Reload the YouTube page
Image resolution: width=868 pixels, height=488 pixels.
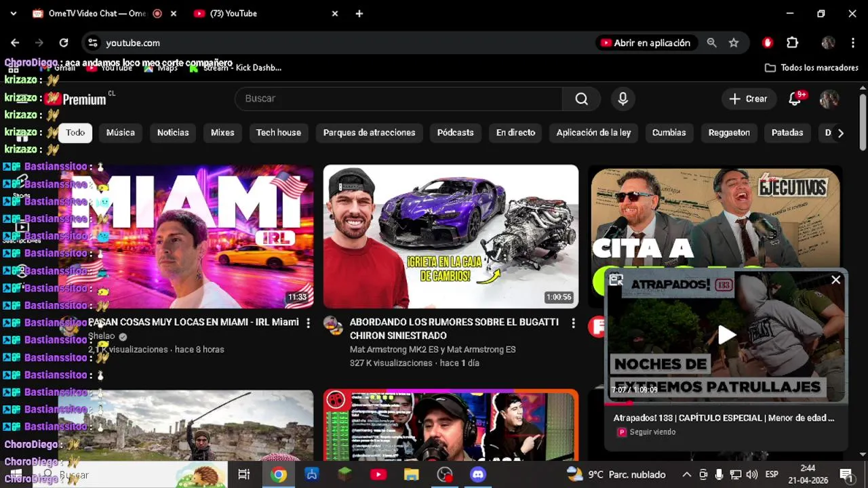pyautogui.click(x=63, y=43)
